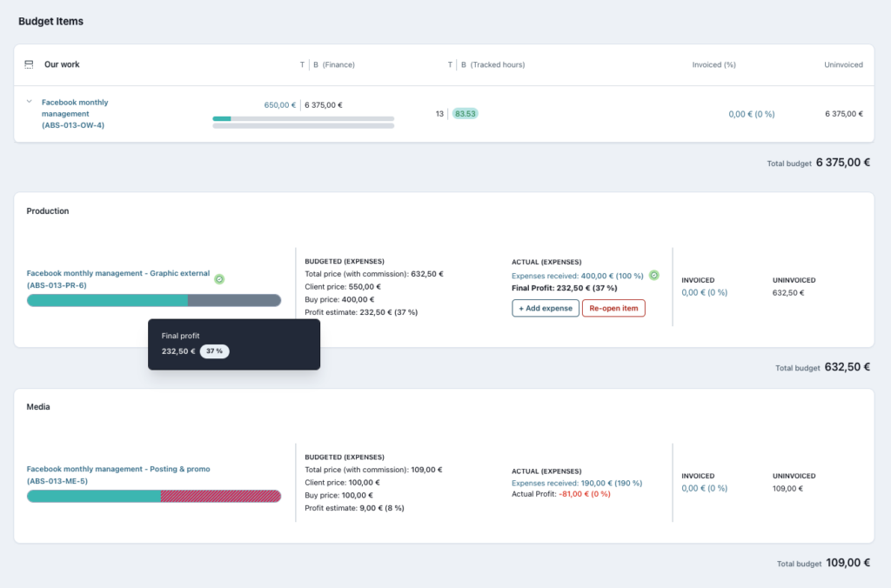Screen dimensions: 891x588
Task: Click the Re-open item button
Action: 613,308
